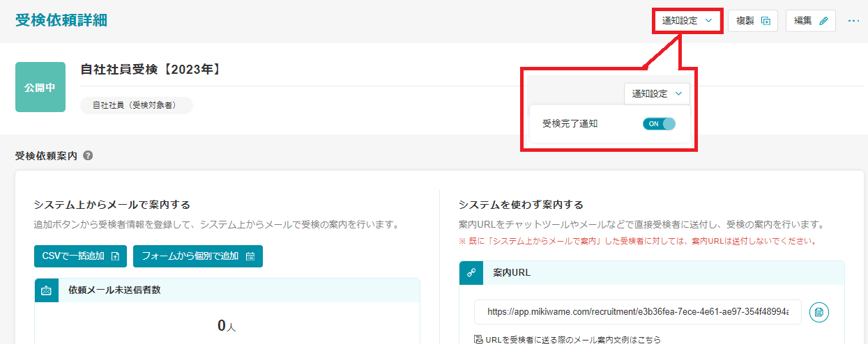Click the 依頼メール未送信者数 panel header
Image resolution: width=868 pixels, height=344 pixels.
point(114,290)
